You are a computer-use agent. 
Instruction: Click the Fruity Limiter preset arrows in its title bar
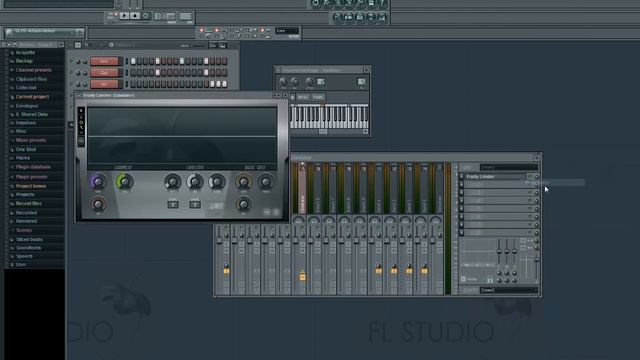click(x=276, y=96)
